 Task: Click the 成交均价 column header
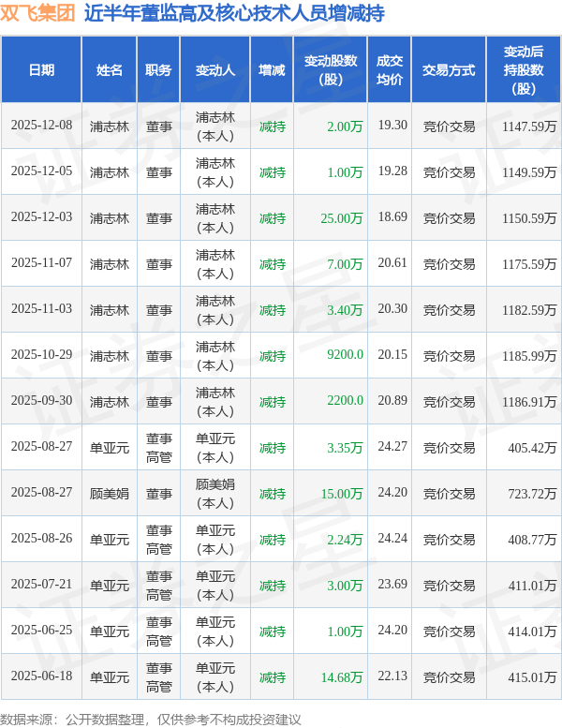point(390,70)
